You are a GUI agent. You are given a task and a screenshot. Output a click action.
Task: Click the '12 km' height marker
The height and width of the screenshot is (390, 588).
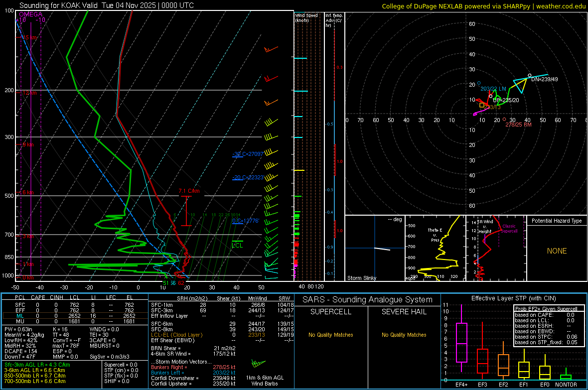[x=29, y=93]
